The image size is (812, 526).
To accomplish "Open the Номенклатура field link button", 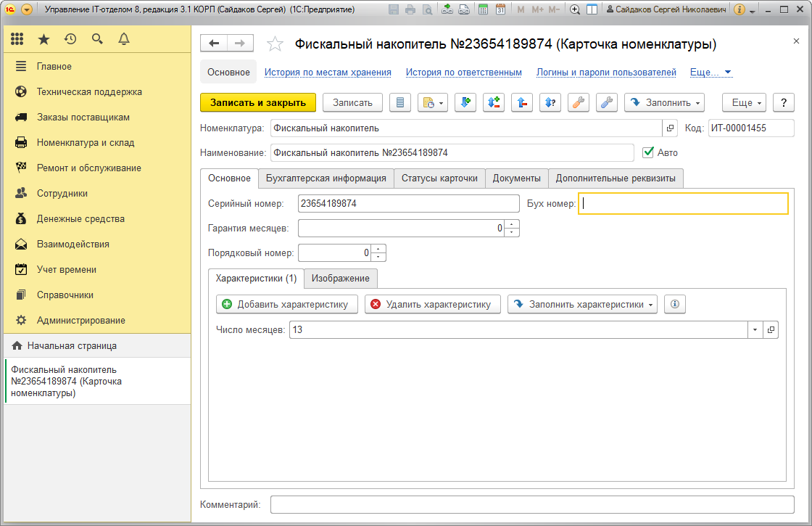I will tap(670, 128).
